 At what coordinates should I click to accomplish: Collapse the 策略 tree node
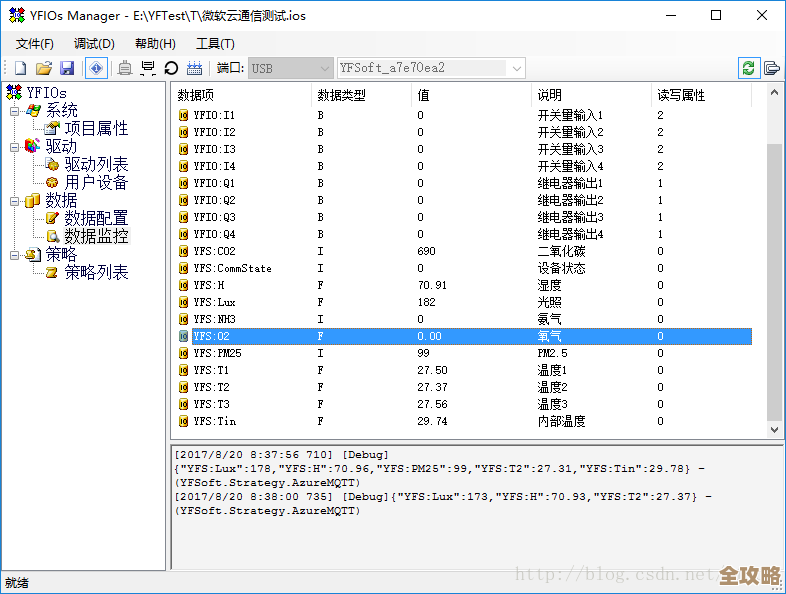click(15, 255)
